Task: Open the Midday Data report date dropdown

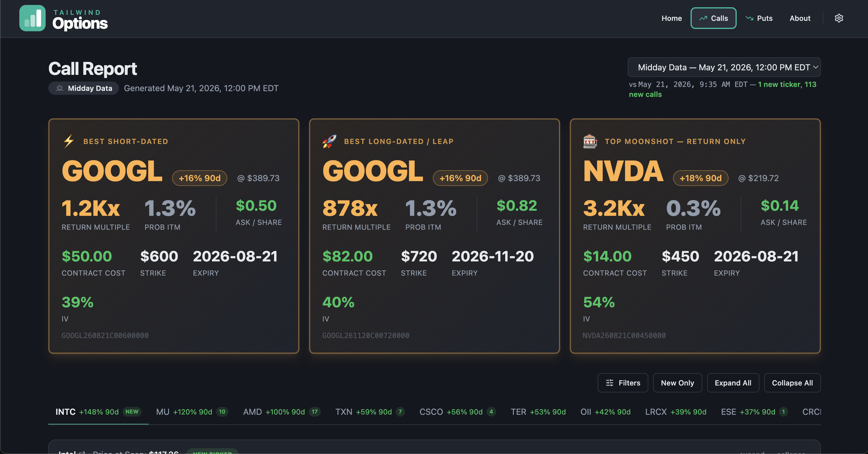Action: pos(724,67)
